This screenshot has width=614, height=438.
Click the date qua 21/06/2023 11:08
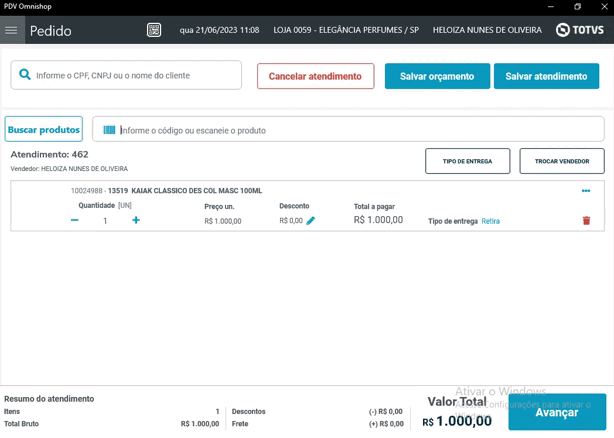click(x=219, y=30)
